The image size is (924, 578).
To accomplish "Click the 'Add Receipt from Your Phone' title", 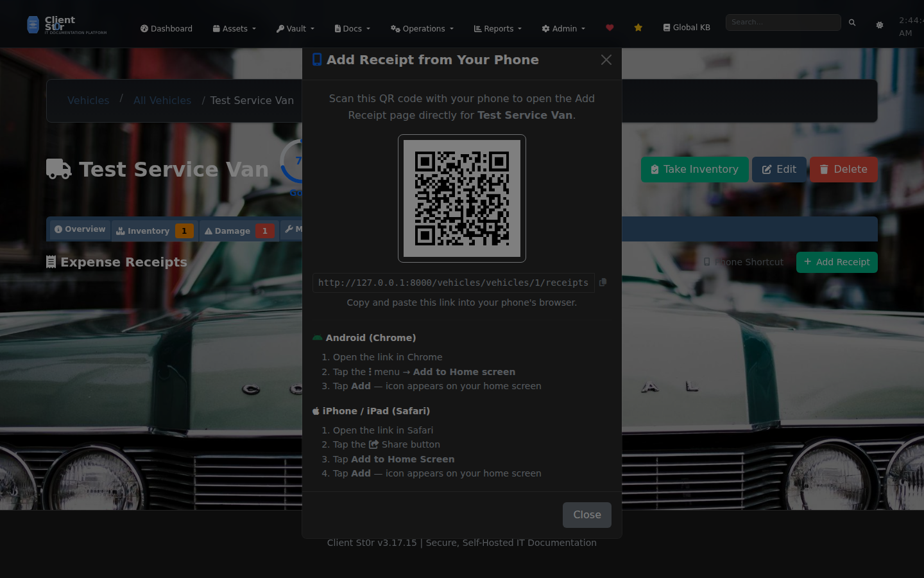I will [432, 60].
